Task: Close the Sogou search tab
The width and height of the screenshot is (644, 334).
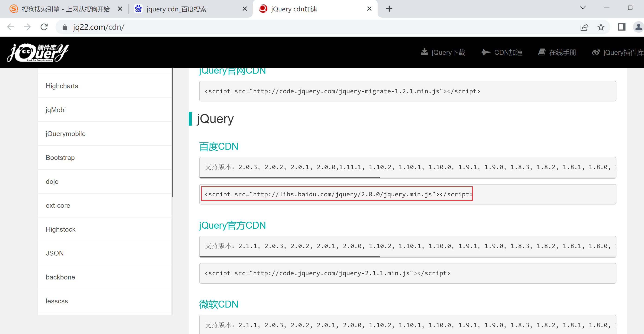Action: pos(120,9)
